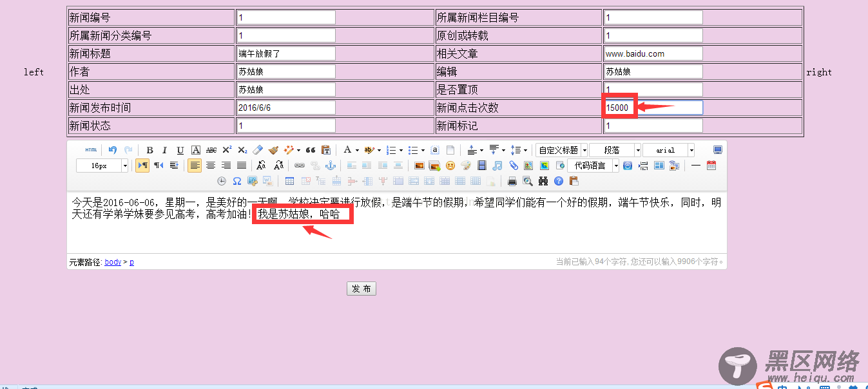Image resolution: width=868 pixels, height=389 pixels.
Task: Open find and replace with the binoculars icon
Action: point(543,181)
